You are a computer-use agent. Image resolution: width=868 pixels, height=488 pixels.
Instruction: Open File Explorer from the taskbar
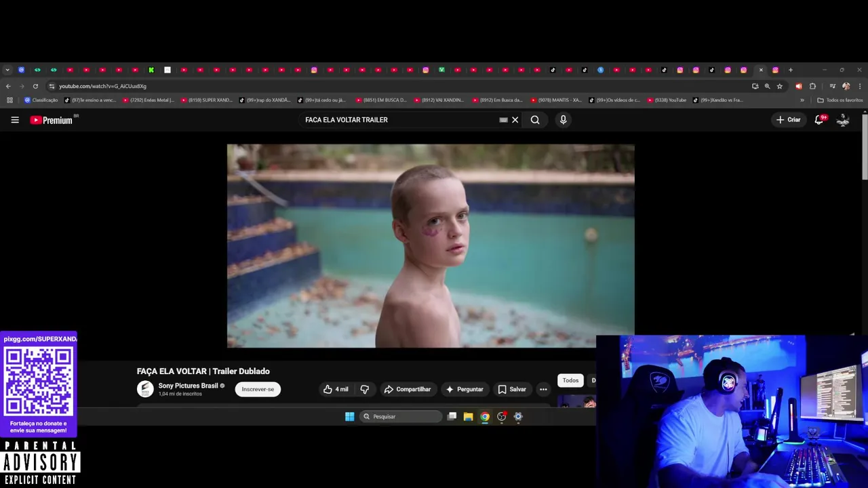click(x=468, y=416)
